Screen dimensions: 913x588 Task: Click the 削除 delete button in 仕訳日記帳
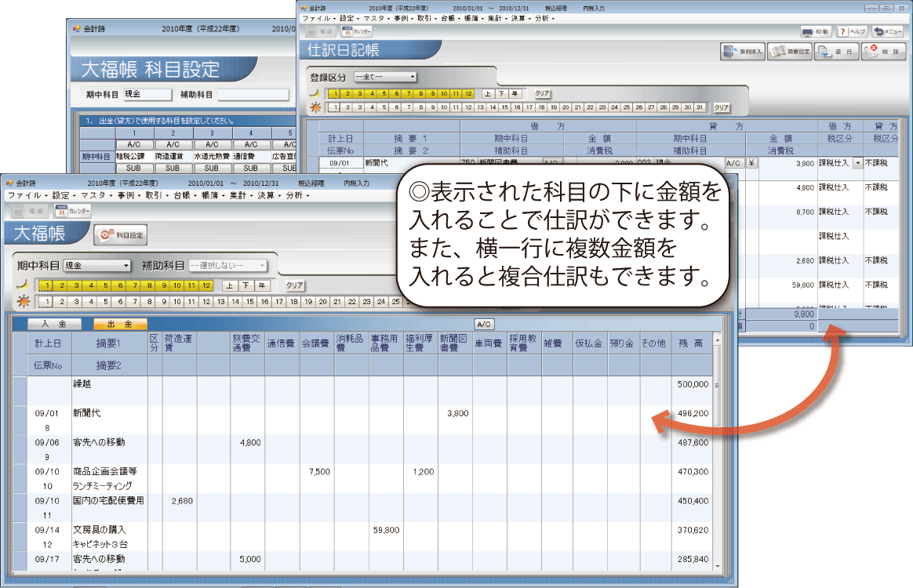(x=884, y=52)
